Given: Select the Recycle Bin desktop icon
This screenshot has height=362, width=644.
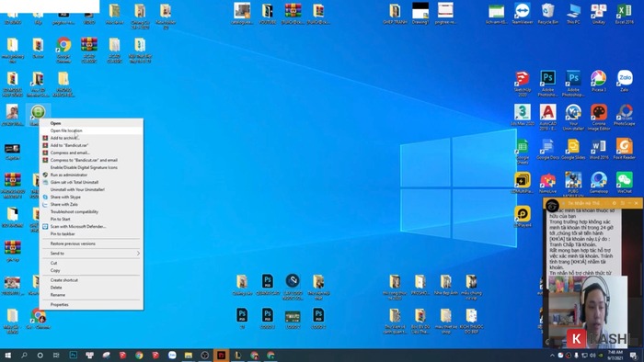Looking at the screenshot, I should [x=547, y=14].
